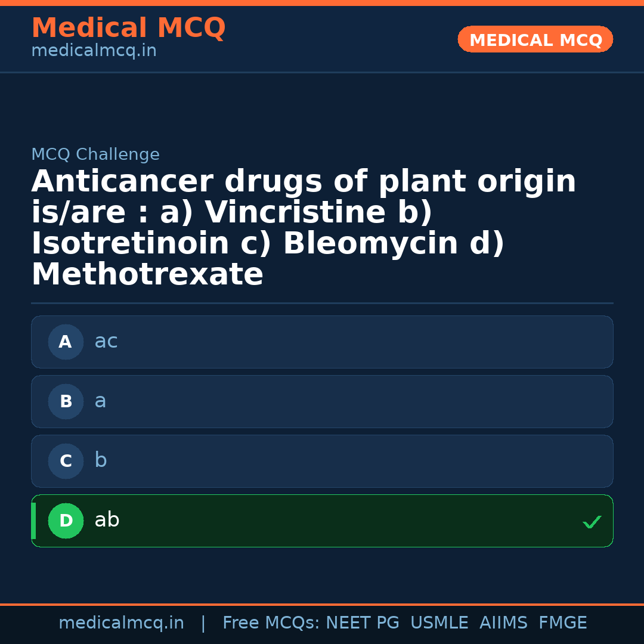Click the circular B badge icon
Viewport: 644px width, 644px height.
(x=66, y=401)
